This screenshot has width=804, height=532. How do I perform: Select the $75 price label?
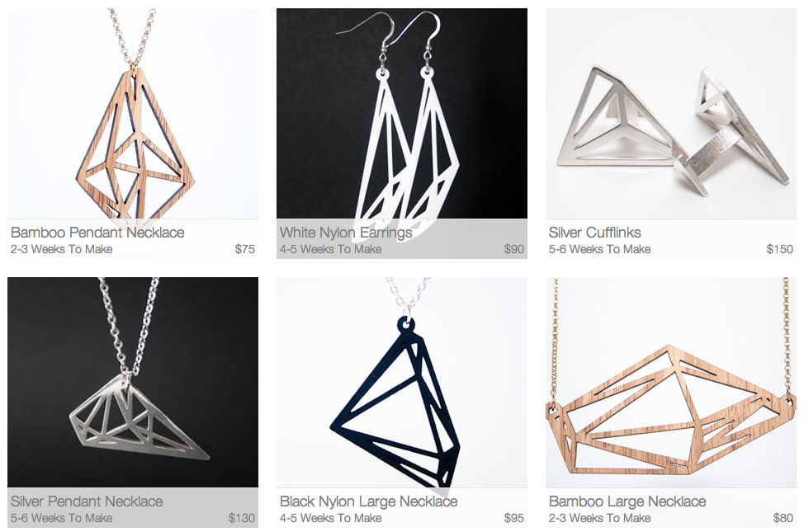pos(244,250)
